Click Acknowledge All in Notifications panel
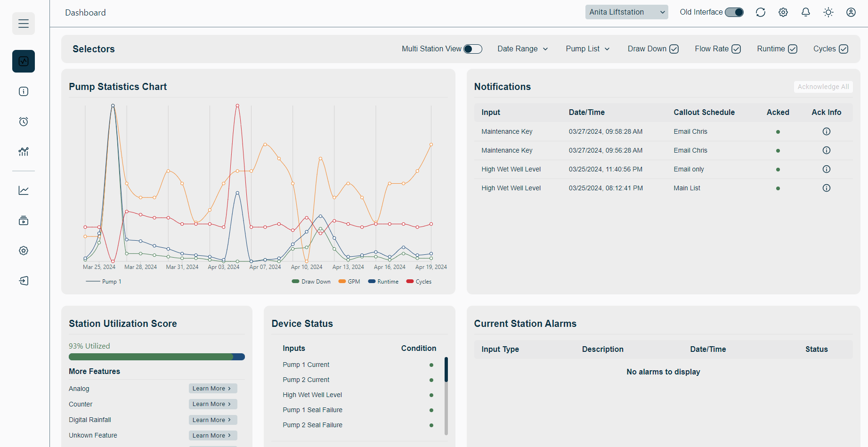The image size is (868, 447). [x=823, y=87]
